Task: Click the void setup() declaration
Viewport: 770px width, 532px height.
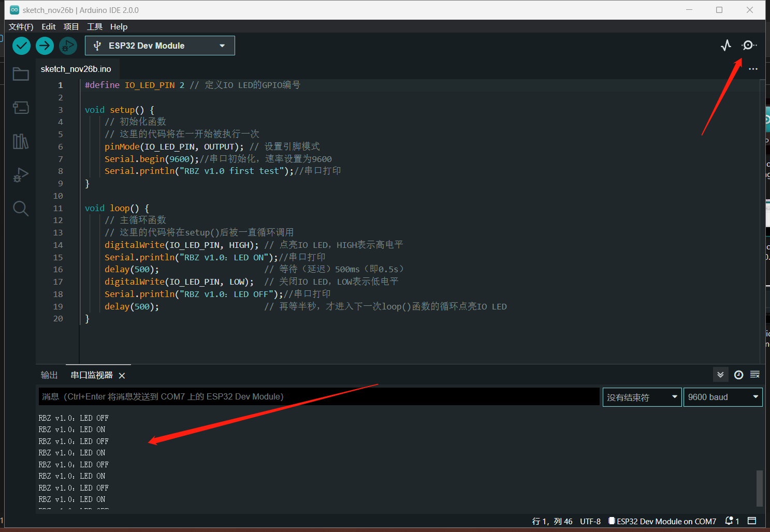Action: [119, 110]
